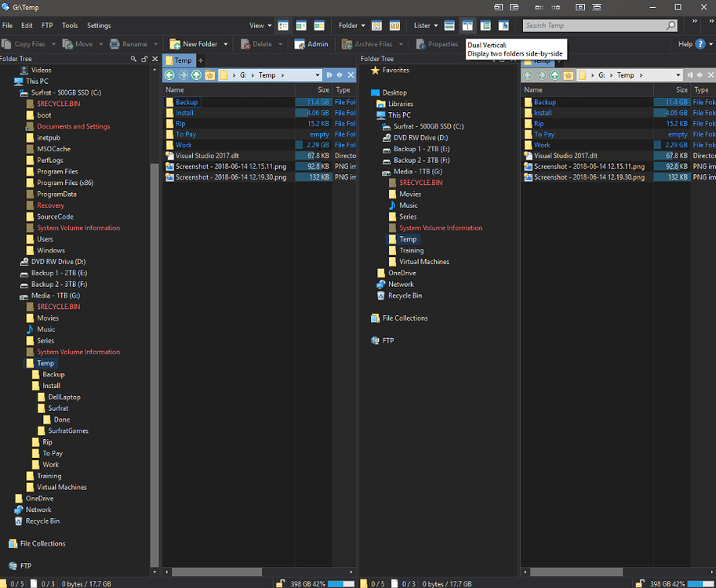Open the left pane path history dropdown arrow

coord(318,75)
